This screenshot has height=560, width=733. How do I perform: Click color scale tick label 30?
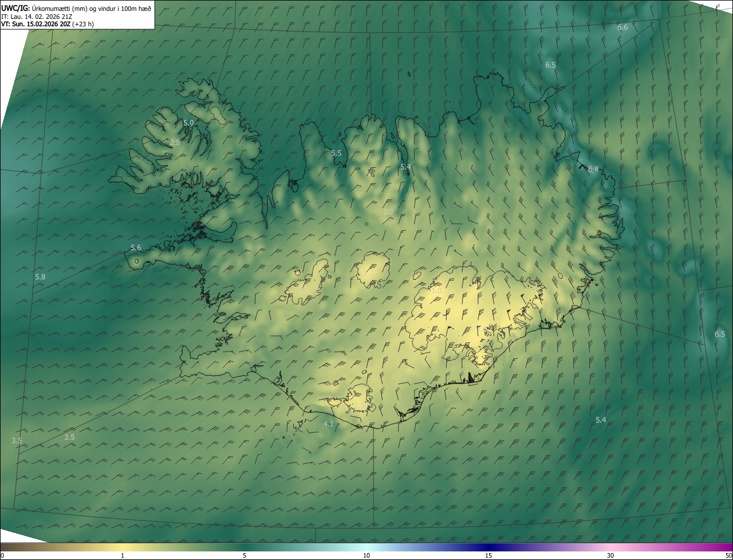pos(610,555)
